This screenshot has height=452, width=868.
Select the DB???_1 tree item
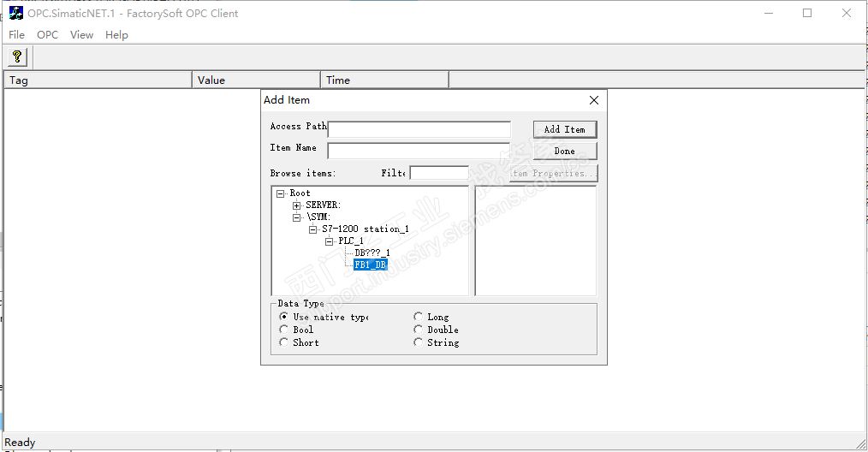(372, 253)
